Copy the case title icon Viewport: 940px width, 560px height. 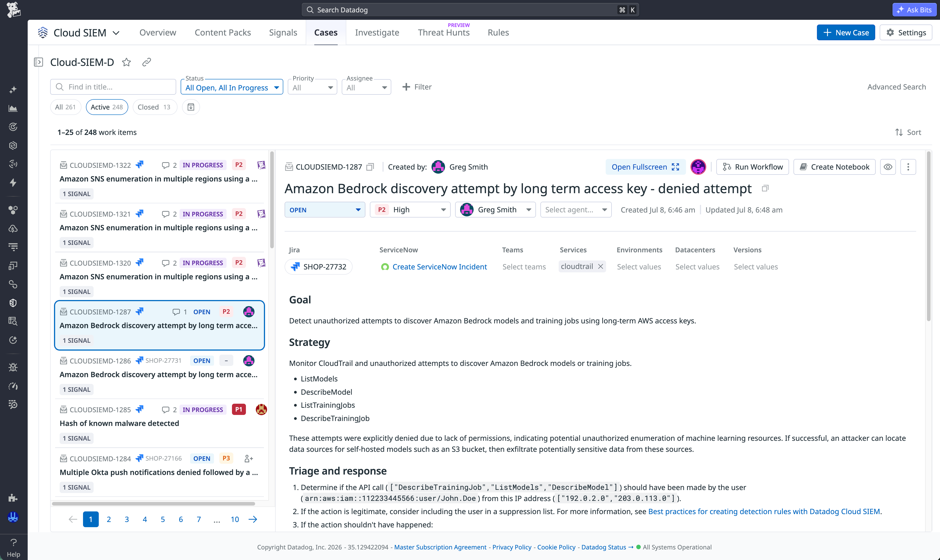[x=765, y=188]
